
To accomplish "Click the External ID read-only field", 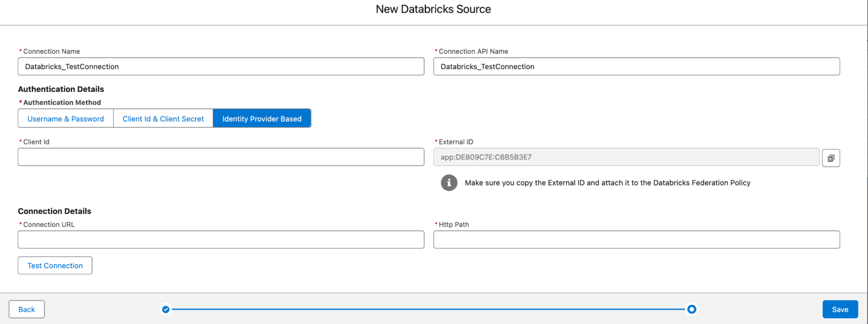I will [626, 157].
